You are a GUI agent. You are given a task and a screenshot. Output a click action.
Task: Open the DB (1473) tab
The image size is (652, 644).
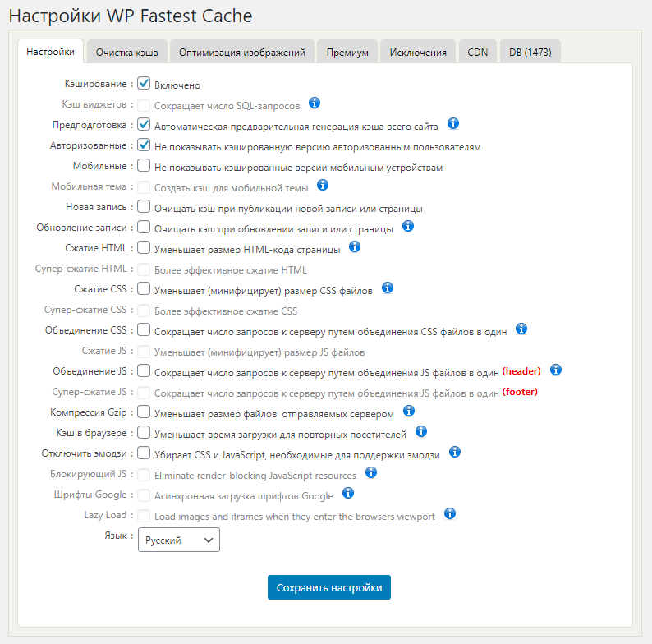pos(530,52)
